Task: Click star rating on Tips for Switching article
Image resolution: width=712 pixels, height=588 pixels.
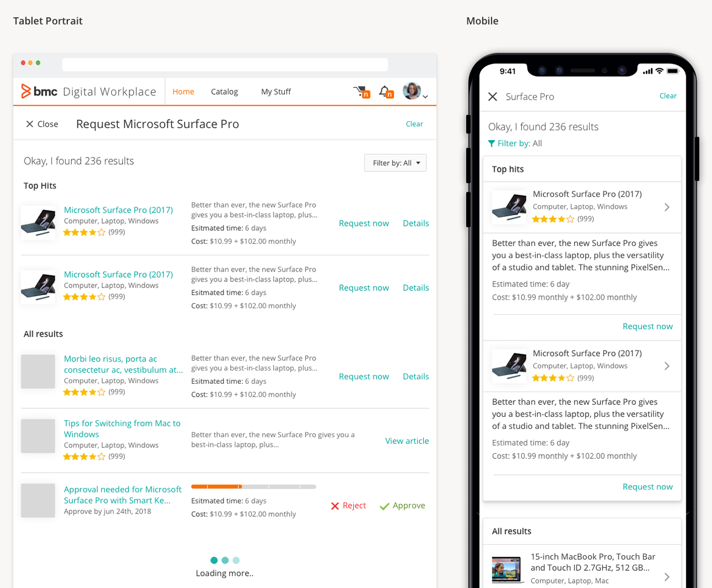Action: pos(84,457)
